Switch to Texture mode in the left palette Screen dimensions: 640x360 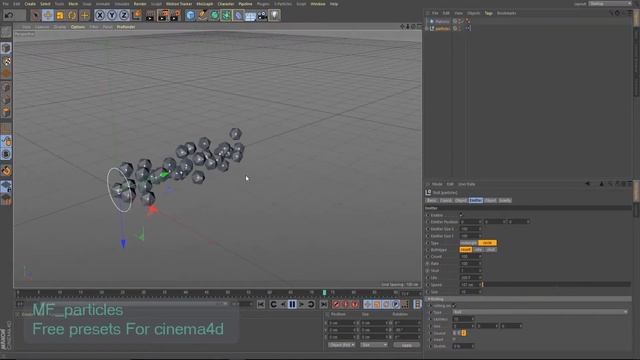point(6,61)
